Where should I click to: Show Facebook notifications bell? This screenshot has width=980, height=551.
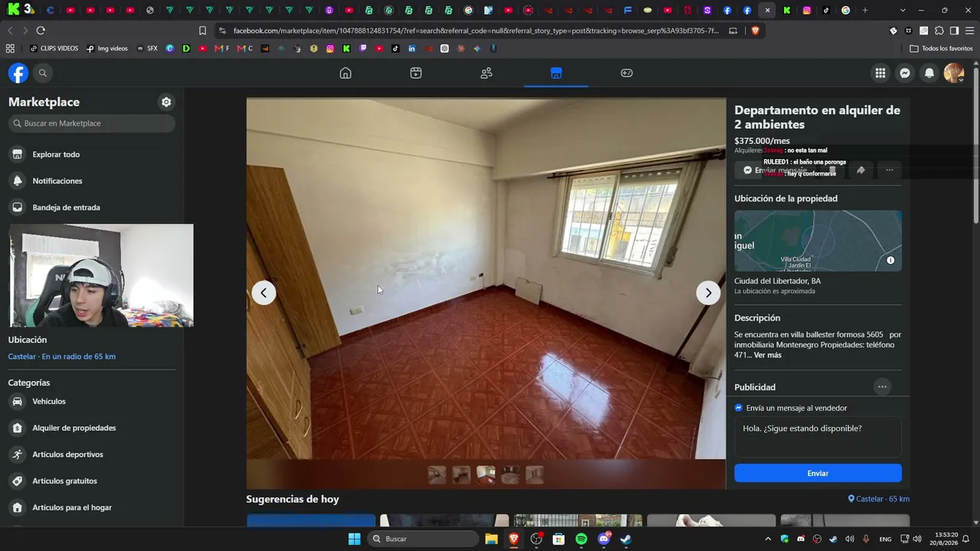(929, 73)
